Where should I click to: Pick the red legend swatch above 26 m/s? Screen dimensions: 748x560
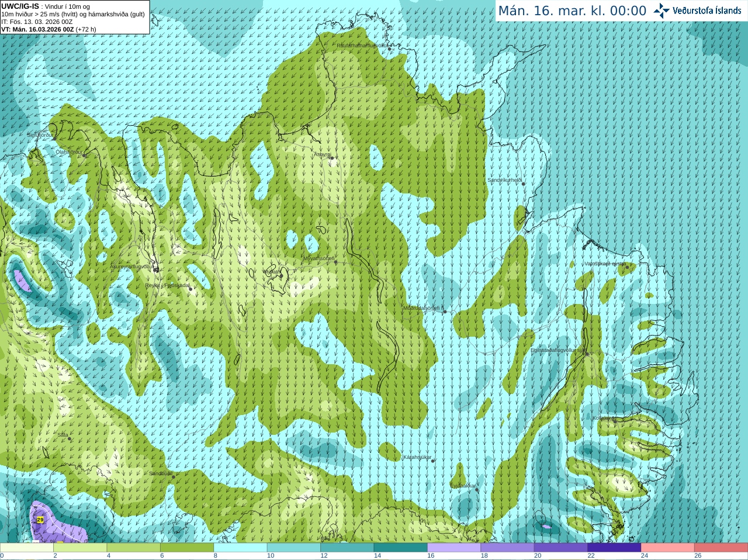[x=721, y=548]
